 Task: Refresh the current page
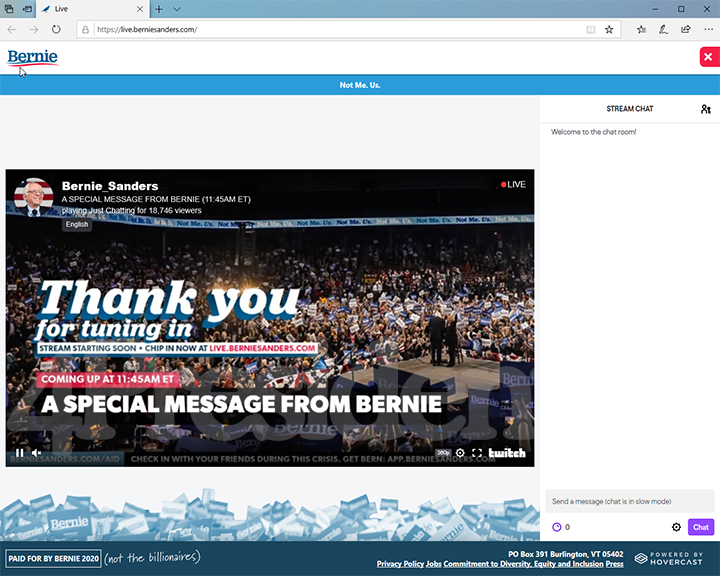[56, 29]
